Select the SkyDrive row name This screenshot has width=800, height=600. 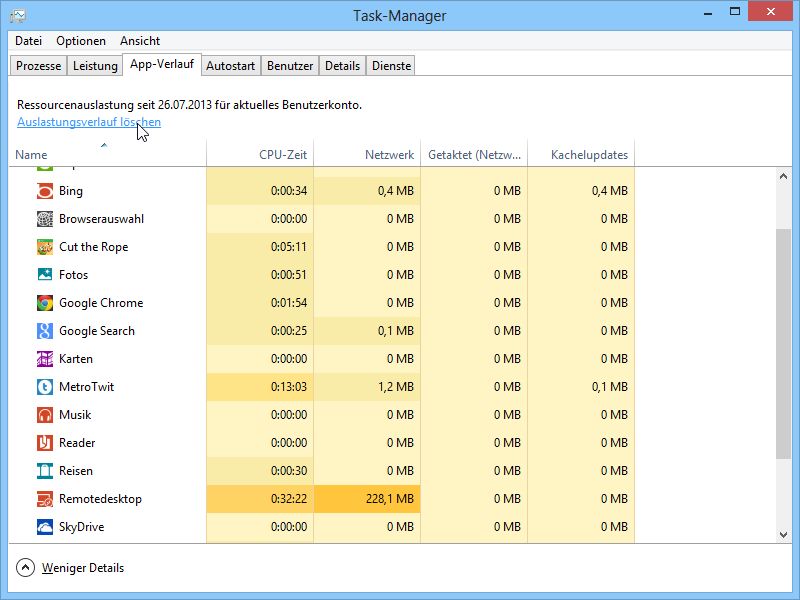82,527
